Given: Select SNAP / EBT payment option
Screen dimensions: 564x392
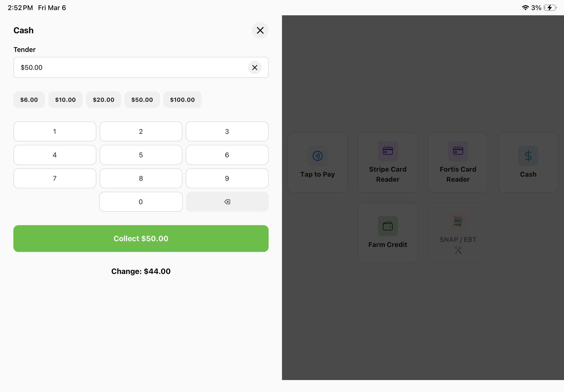Looking at the screenshot, I should [x=458, y=233].
